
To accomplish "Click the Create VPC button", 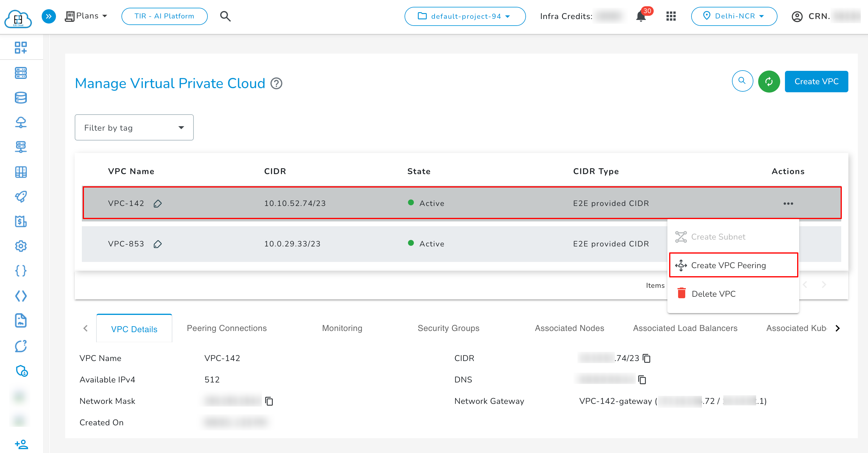I will [x=816, y=81].
